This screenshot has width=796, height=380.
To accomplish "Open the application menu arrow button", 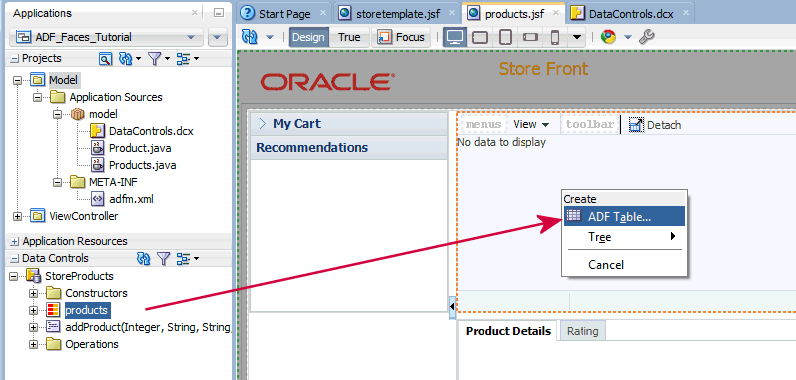I will click(x=218, y=37).
